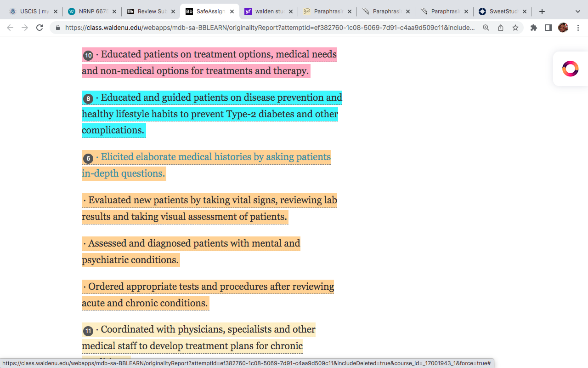This screenshot has width=588, height=368.
Task: Go back to previous page
Action: point(10,28)
